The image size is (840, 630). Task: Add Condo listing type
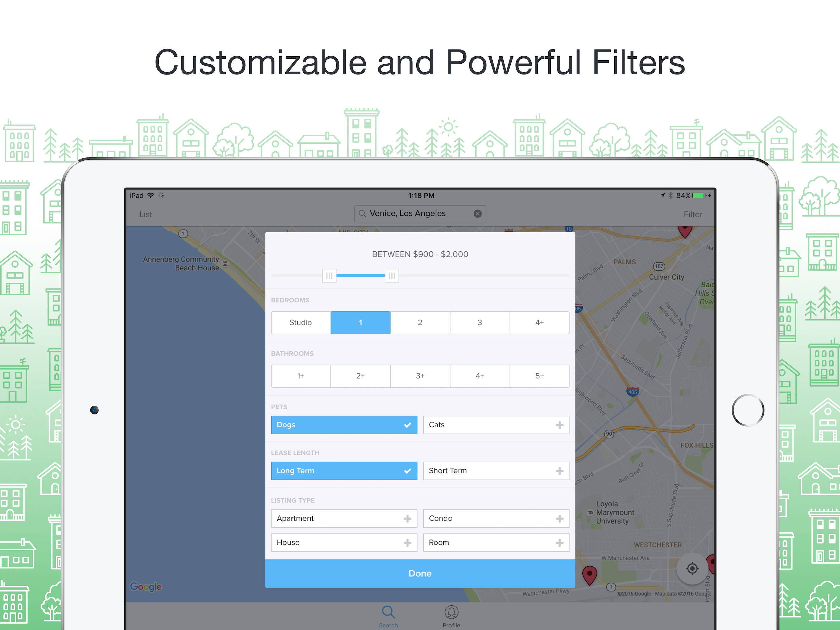pyautogui.click(x=496, y=518)
